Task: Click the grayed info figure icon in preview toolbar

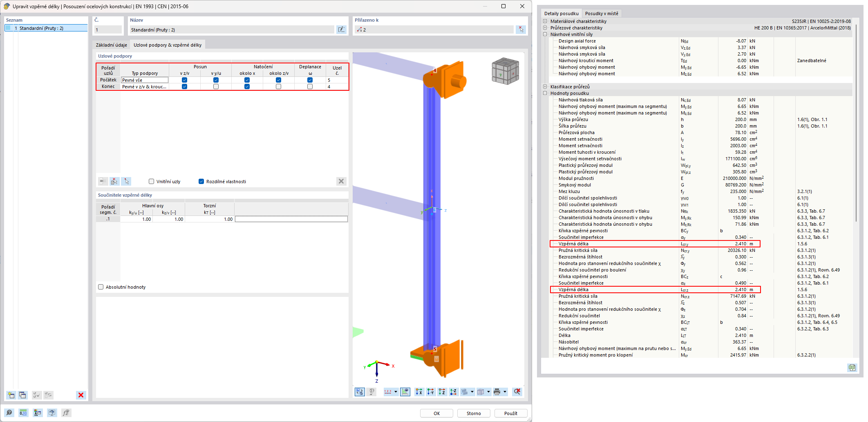Action: click(x=371, y=392)
